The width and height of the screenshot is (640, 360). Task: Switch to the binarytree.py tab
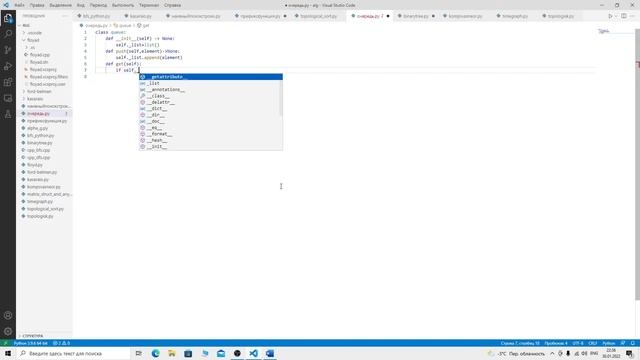point(415,16)
